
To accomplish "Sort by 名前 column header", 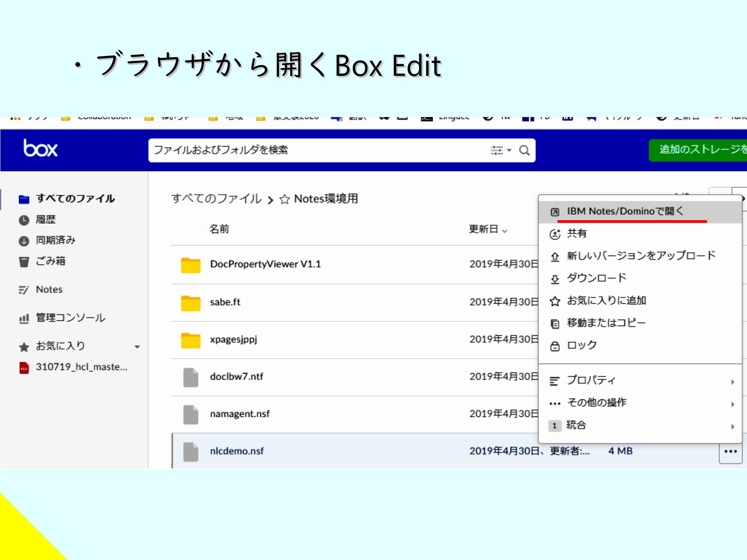I will point(219,229).
